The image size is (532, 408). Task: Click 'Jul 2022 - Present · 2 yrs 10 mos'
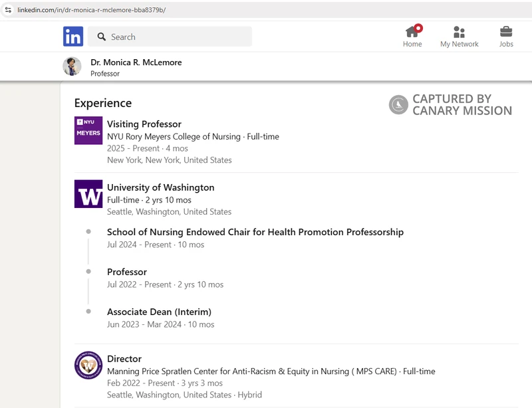[x=165, y=284]
